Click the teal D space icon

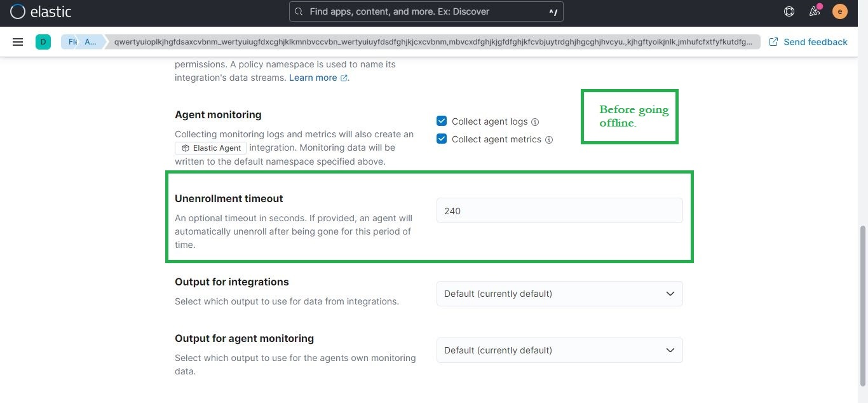pos(43,41)
